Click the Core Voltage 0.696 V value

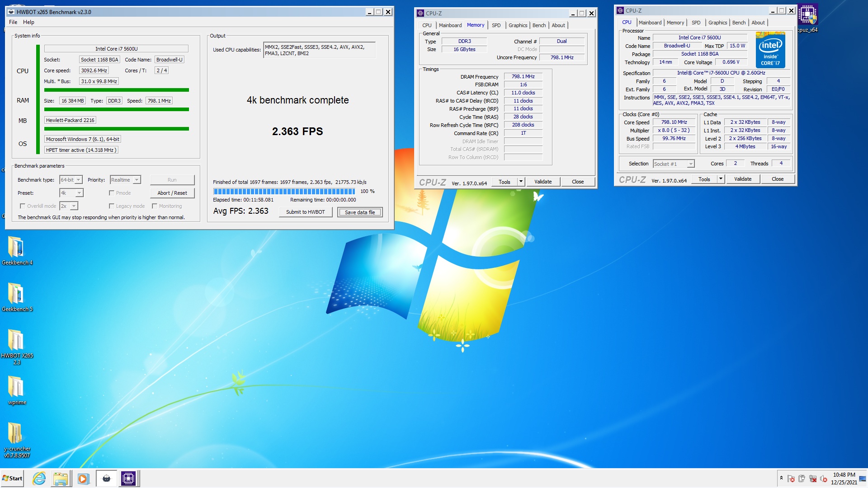[x=731, y=62]
